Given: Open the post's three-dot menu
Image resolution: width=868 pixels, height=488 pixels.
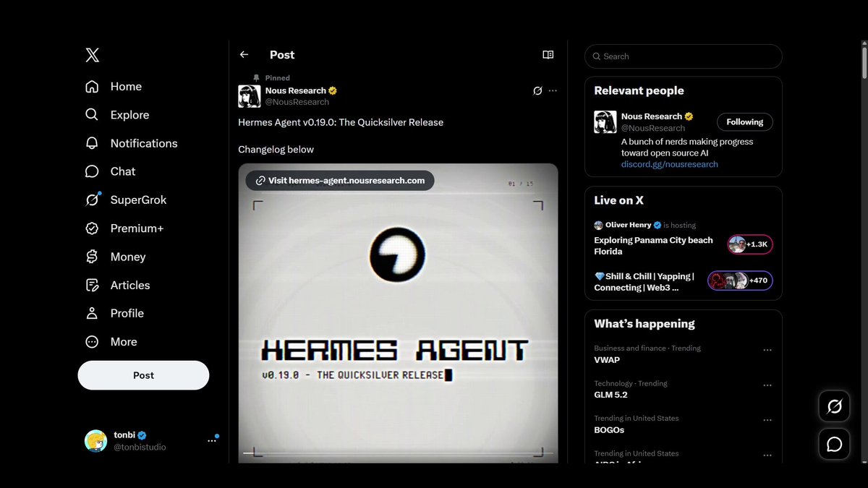Looking at the screenshot, I should pos(553,90).
